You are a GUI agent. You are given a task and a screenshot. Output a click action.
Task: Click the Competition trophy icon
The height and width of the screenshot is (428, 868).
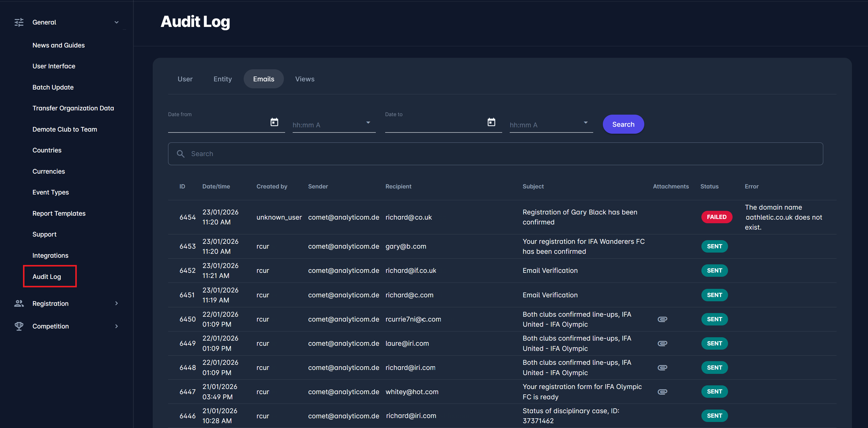click(x=19, y=326)
